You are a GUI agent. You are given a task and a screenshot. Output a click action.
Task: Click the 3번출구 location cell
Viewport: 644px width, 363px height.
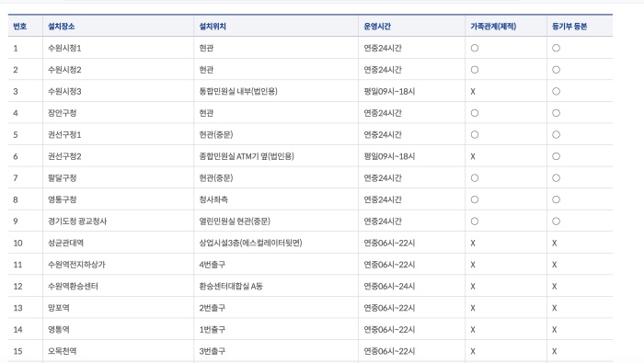[x=276, y=351]
